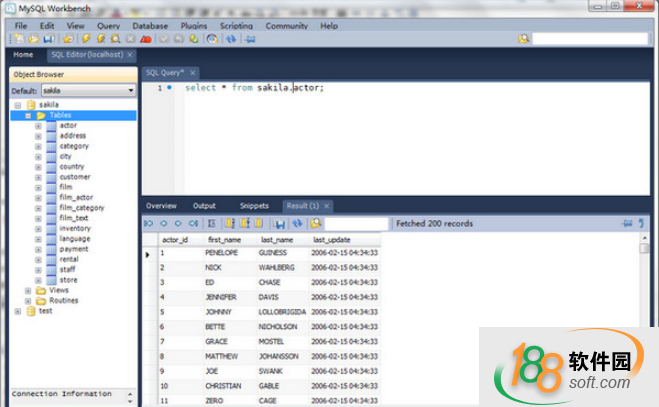Screen dimensions: 659x407
Task: Click the refresh icon in main toolbar
Action: click(x=231, y=39)
